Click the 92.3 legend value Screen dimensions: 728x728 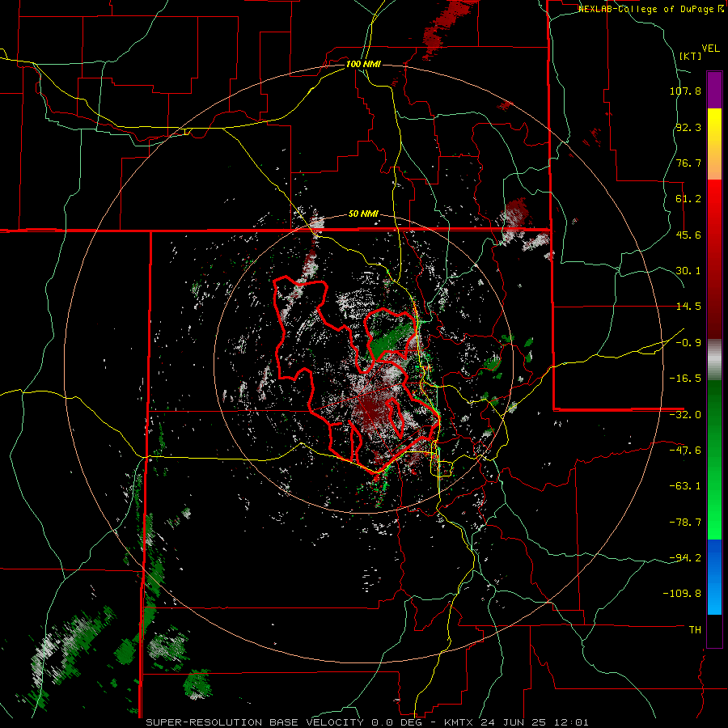point(688,127)
